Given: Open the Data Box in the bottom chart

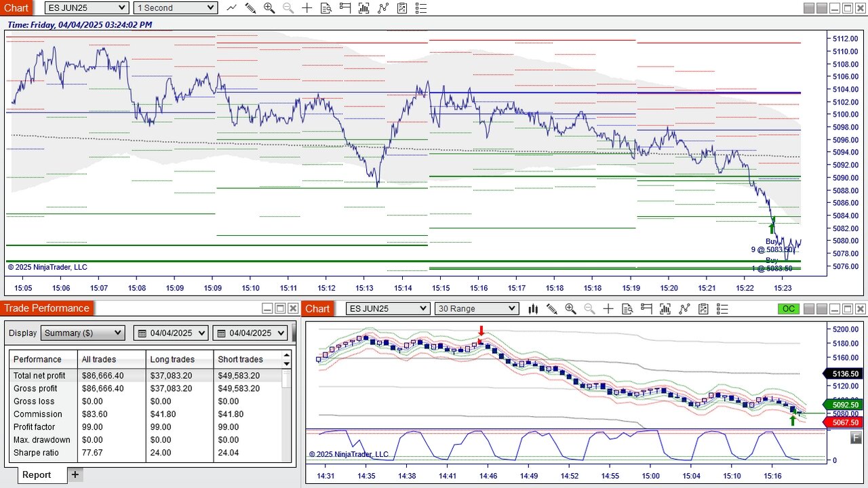Looking at the screenshot, I should tap(627, 308).
